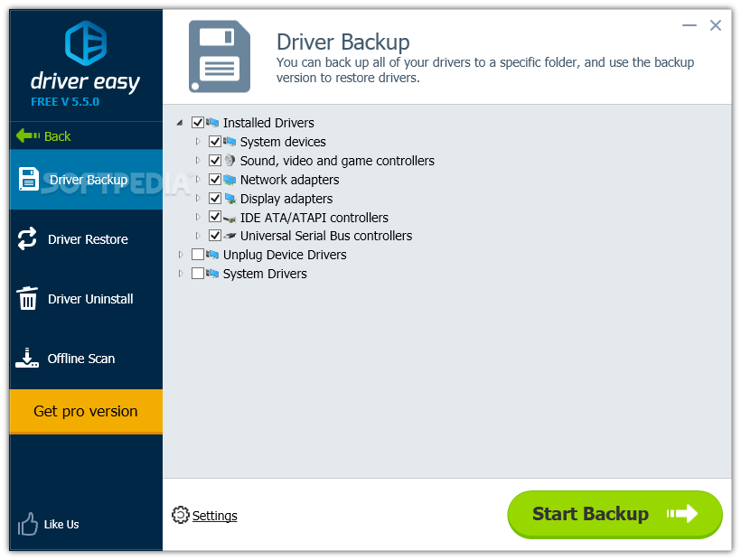This screenshot has width=741, height=560.
Task: Click the Start Backup button
Action: tap(614, 514)
